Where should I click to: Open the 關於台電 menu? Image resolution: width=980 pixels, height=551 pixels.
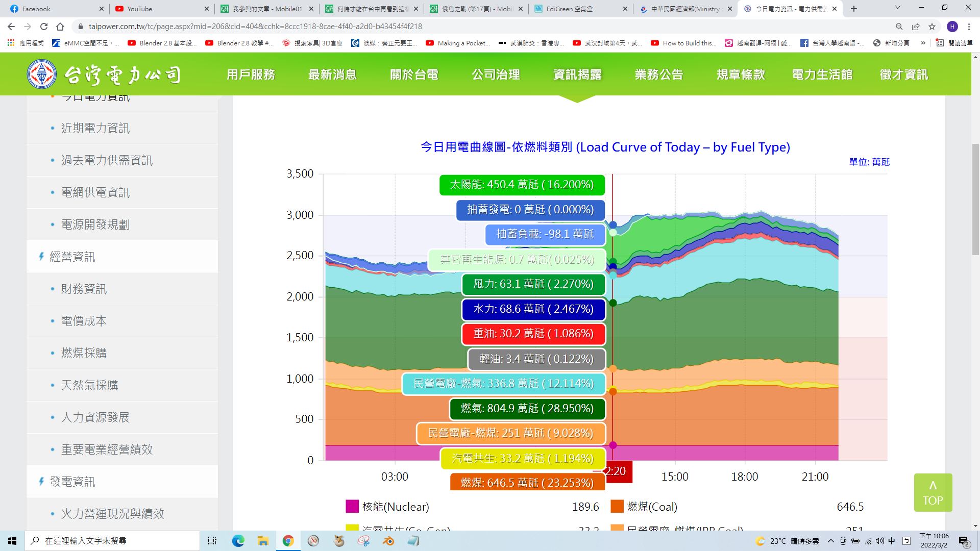(x=414, y=74)
